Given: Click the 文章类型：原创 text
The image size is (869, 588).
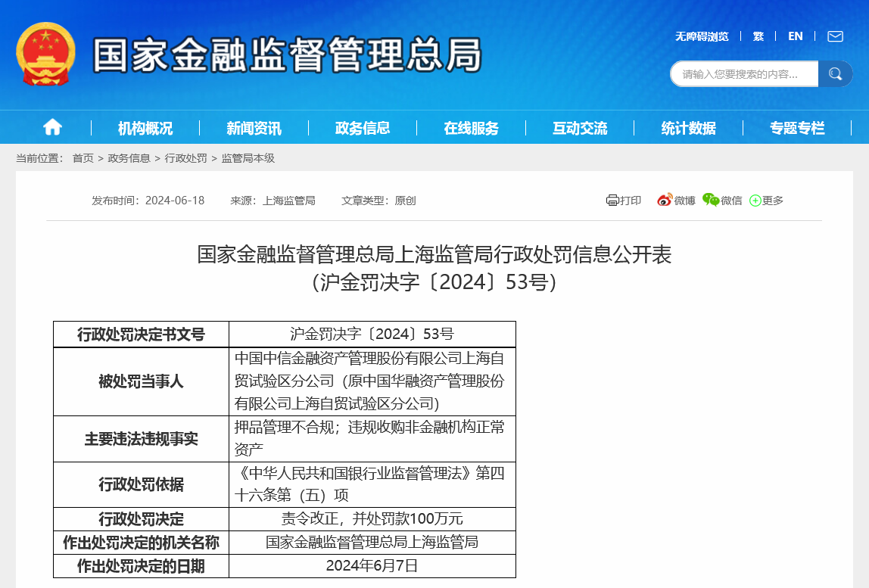Looking at the screenshot, I should [x=378, y=201].
